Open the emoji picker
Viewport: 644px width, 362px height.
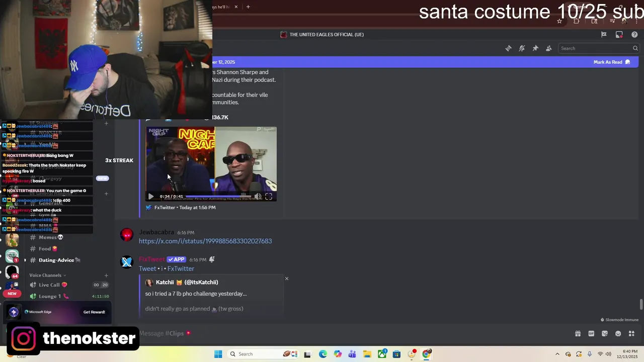pos(618,333)
